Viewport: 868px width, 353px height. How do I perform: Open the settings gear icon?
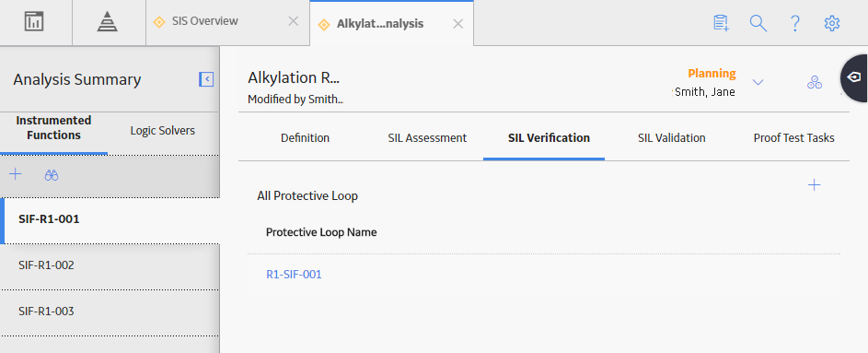(832, 23)
